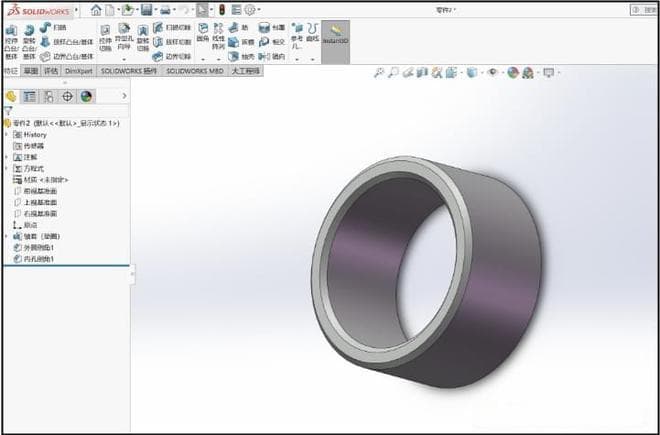Select the Boundary Cut tool
The image size is (660, 435).
[172, 56]
